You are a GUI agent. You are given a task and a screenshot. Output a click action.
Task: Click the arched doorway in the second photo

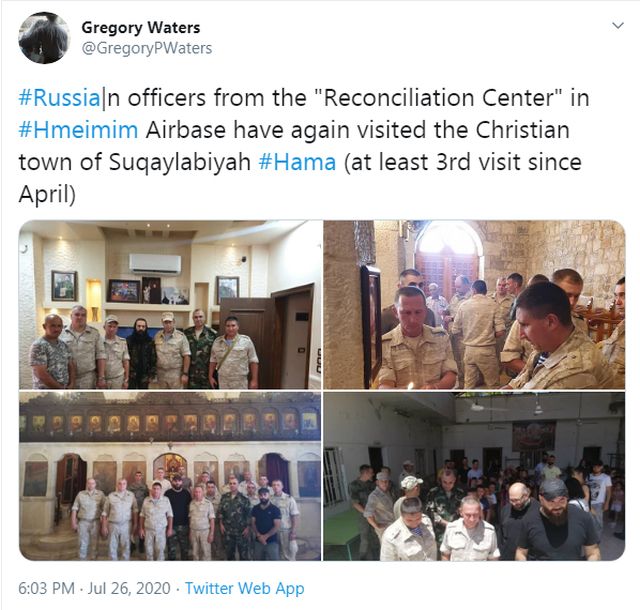click(x=448, y=260)
